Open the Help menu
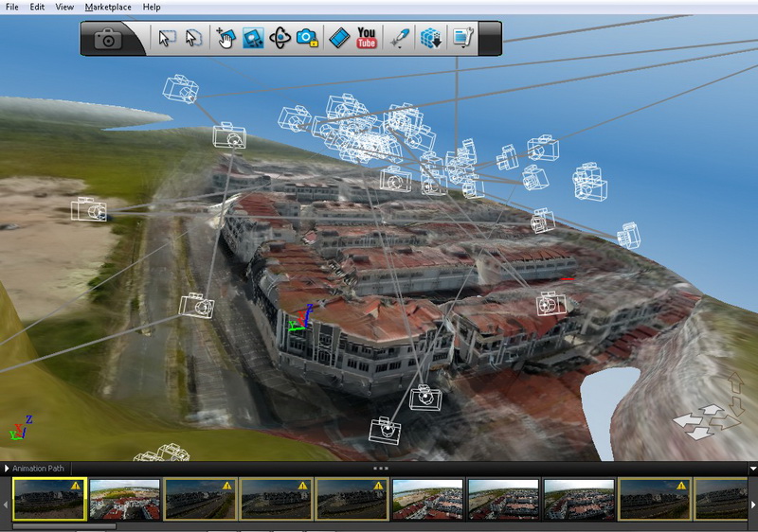 tap(152, 7)
